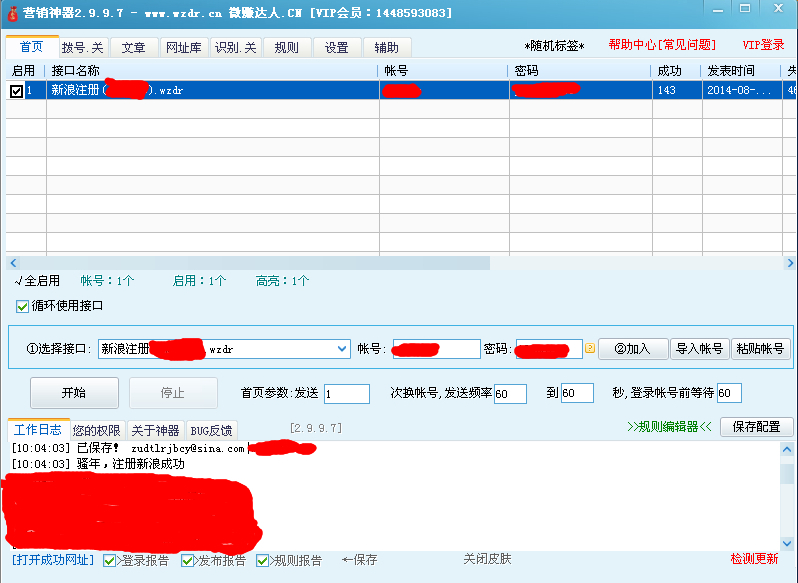The height and width of the screenshot is (583, 798).
Task: Click the ←保存 link
Action: [360, 560]
